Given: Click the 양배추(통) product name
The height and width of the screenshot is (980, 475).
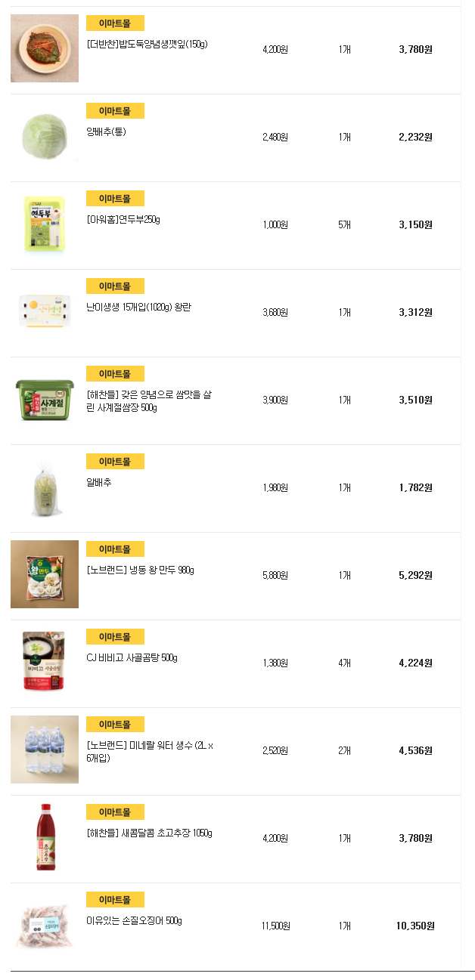Looking at the screenshot, I should click(106, 132).
